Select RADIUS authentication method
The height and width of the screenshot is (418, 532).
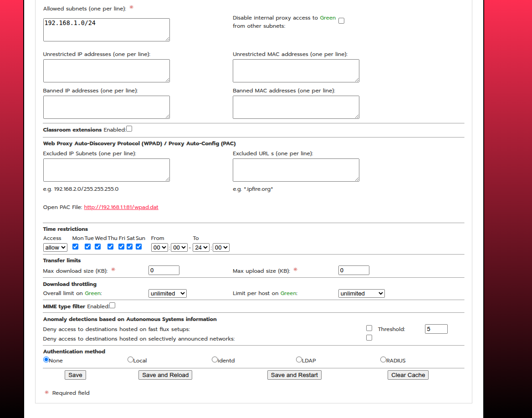pyautogui.click(x=383, y=360)
